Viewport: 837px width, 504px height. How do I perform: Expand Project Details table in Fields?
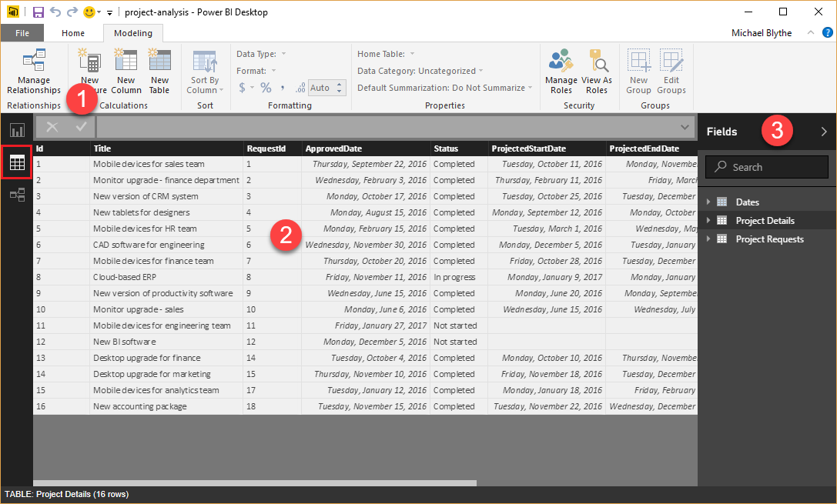click(708, 221)
